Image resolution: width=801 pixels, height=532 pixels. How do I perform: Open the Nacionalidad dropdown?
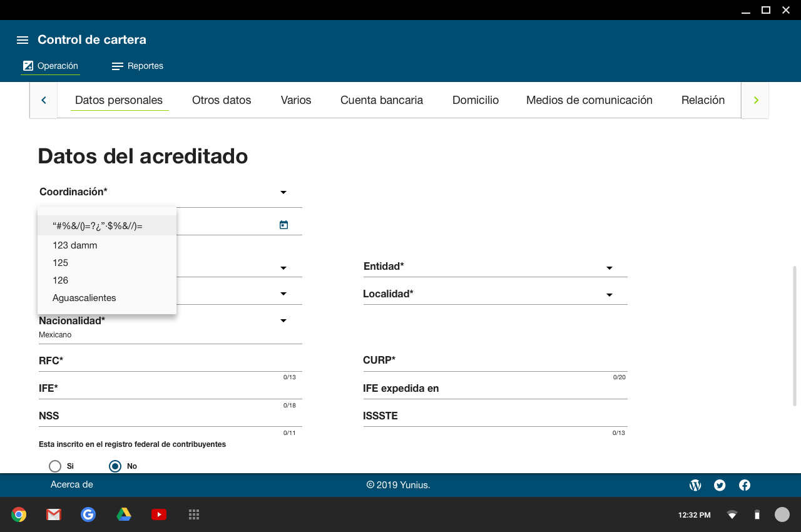coord(283,321)
